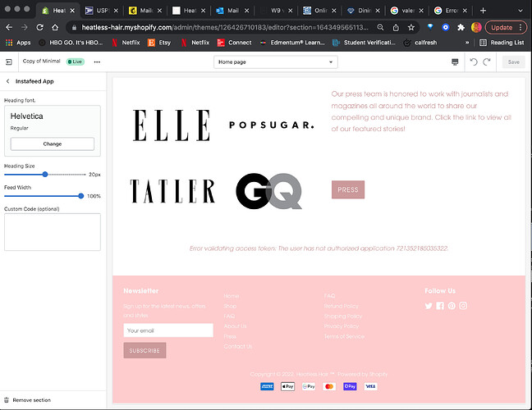The width and height of the screenshot is (532, 410).
Task: Open the browser extensions puzzle icon
Action: [461, 27]
